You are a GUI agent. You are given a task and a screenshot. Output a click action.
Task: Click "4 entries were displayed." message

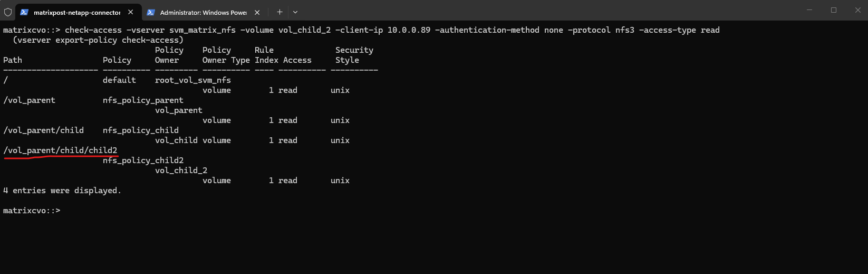point(62,191)
